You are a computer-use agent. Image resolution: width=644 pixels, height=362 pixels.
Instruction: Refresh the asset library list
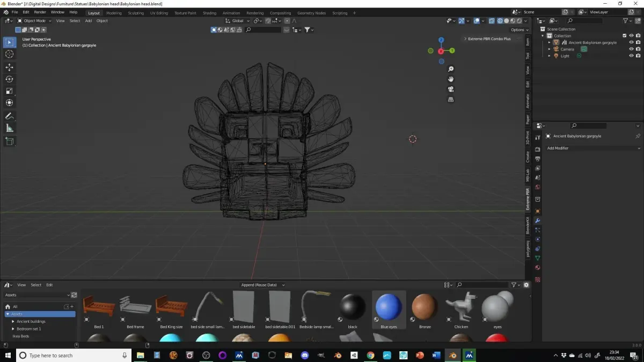point(74,295)
